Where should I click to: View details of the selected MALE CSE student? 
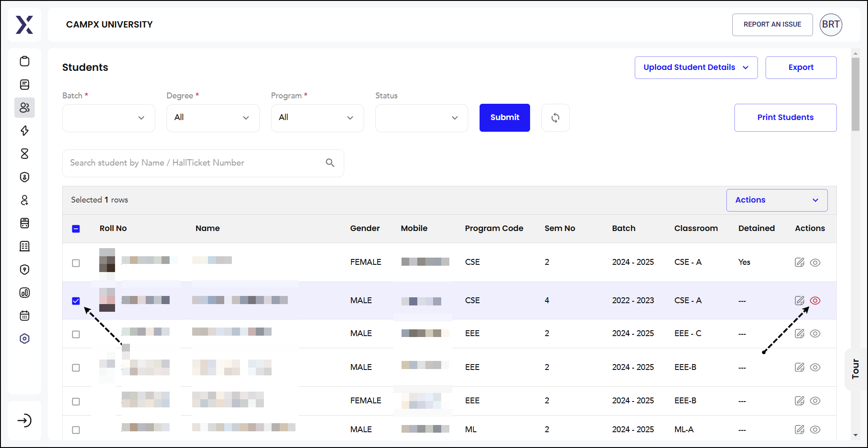coord(815,300)
